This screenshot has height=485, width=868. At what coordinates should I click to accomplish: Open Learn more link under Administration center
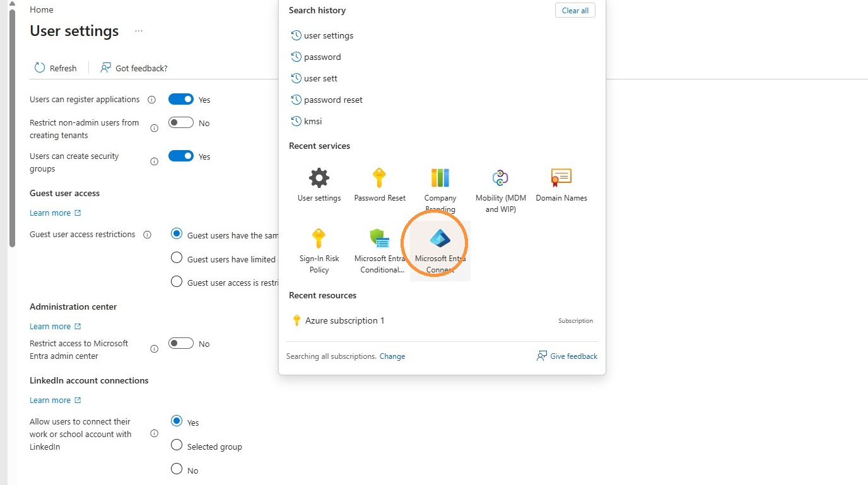[x=56, y=326]
